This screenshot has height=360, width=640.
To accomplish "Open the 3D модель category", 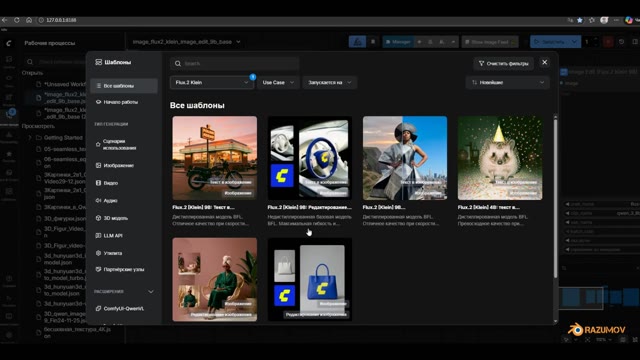I will coord(124,218).
